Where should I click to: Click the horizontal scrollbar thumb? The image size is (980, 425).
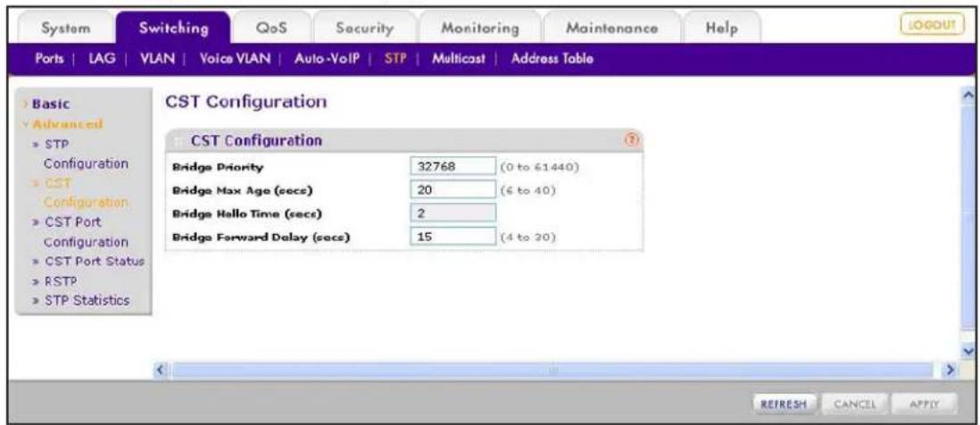552,371
